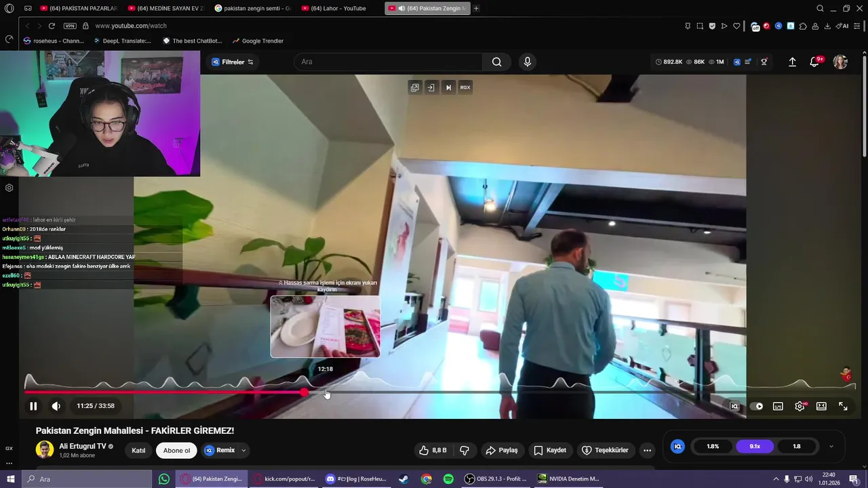Open Spotify from taskbar
Viewport: 868px width, 488px height.
[x=448, y=479]
